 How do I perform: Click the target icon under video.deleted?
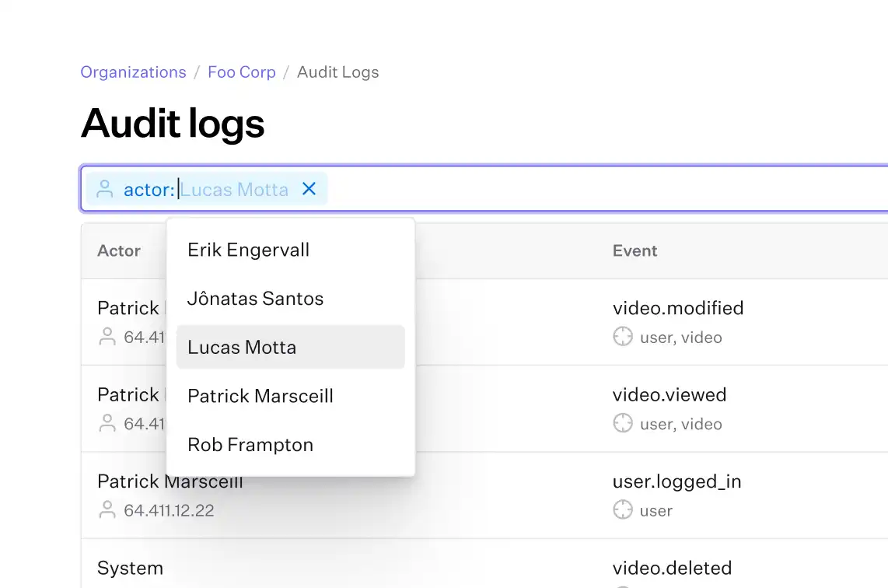pyautogui.click(x=622, y=586)
